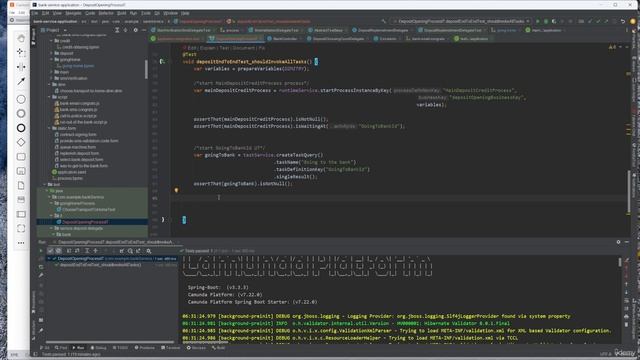Click the Debug bug icon in toolbar
The height and width of the screenshot is (360, 640).
click(546, 21)
